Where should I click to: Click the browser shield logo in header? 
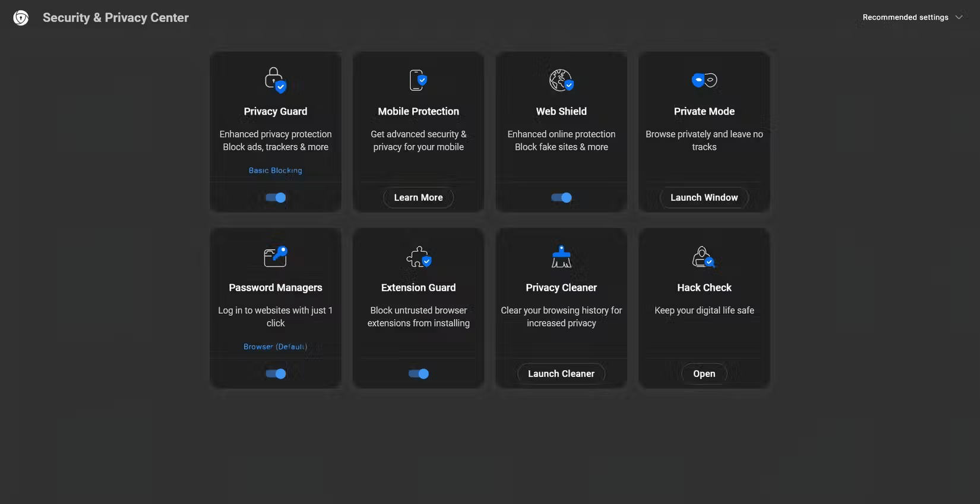21,18
